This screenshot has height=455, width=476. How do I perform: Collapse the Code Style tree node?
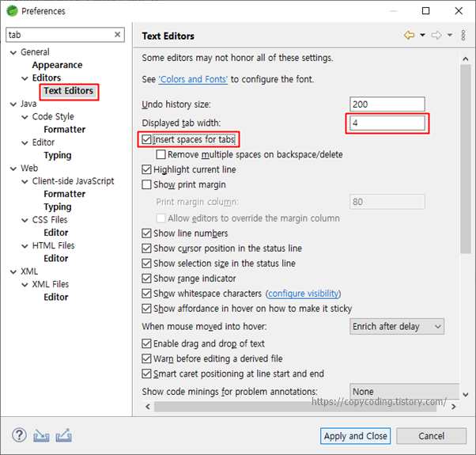(25, 117)
